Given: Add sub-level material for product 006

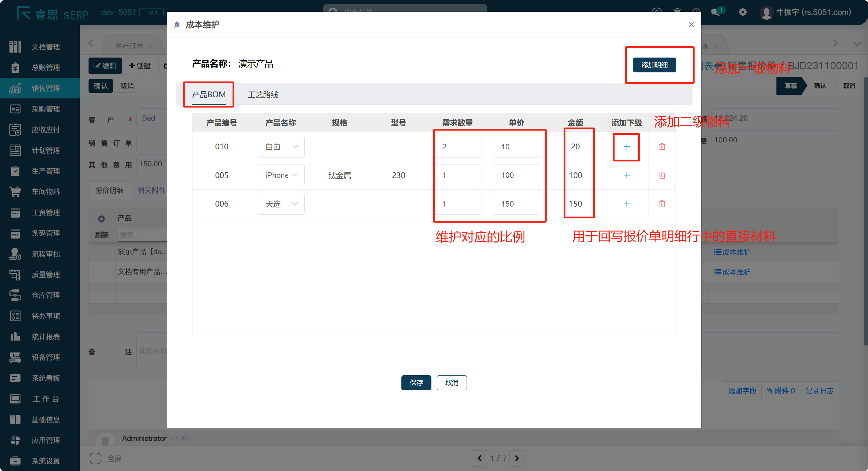Looking at the screenshot, I should 626,204.
